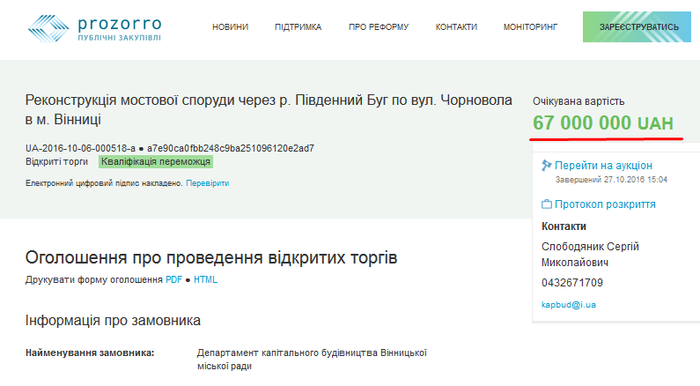The width and height of the screenshot is (700, 386).
Task: Open the Перейти на аукціон link
Action: [604, 166]
